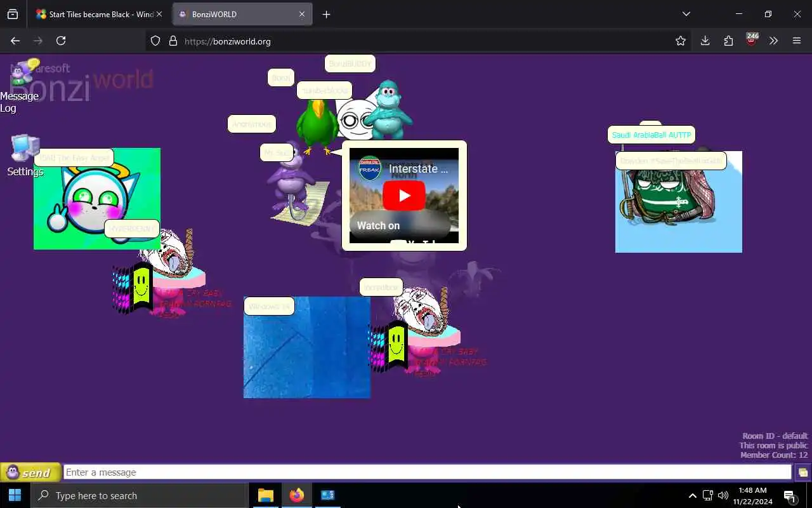
Task: Click the Type here to search box
Action: point(140,495)
